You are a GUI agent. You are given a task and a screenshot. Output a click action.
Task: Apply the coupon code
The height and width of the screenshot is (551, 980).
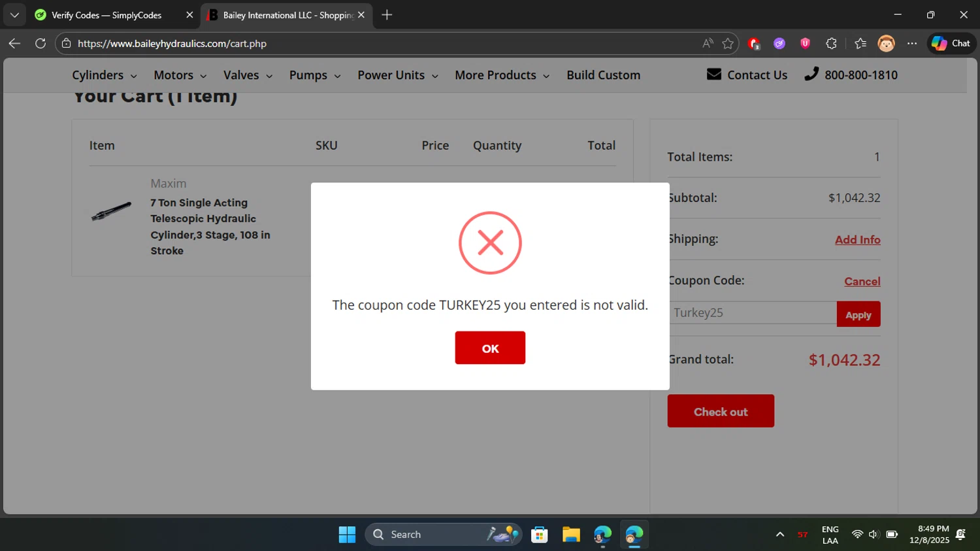[x=858, y=314]
